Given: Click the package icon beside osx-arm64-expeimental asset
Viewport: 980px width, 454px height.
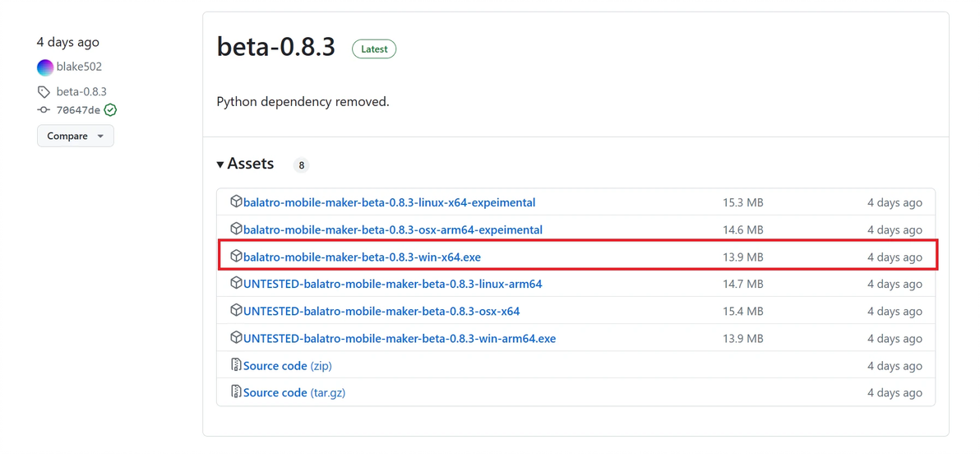Looking at the screenshot, I should (236, 229).
